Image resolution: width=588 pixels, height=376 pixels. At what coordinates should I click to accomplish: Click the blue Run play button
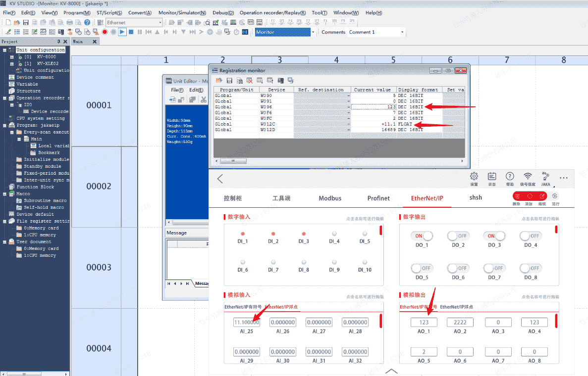click(x=122, y=32)
